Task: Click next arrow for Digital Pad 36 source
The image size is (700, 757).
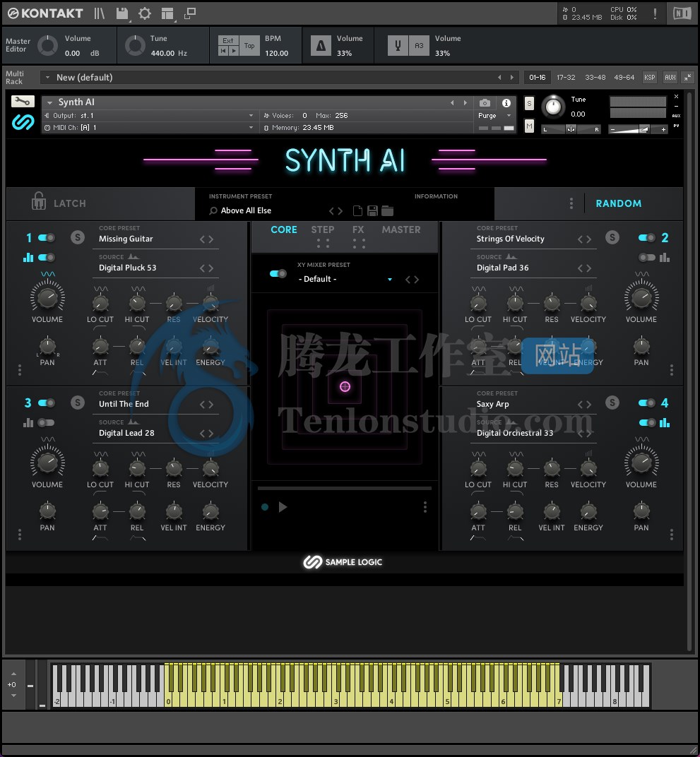Action: (x=588, y=268)
